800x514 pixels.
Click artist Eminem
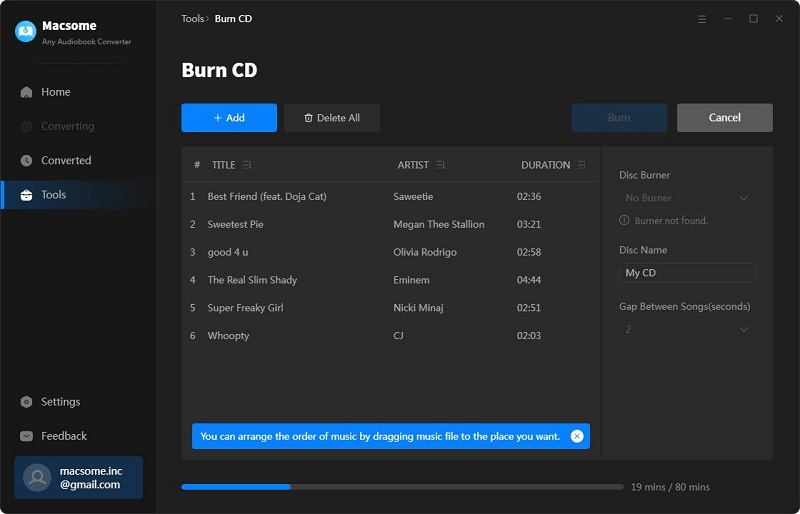[411, 280]
